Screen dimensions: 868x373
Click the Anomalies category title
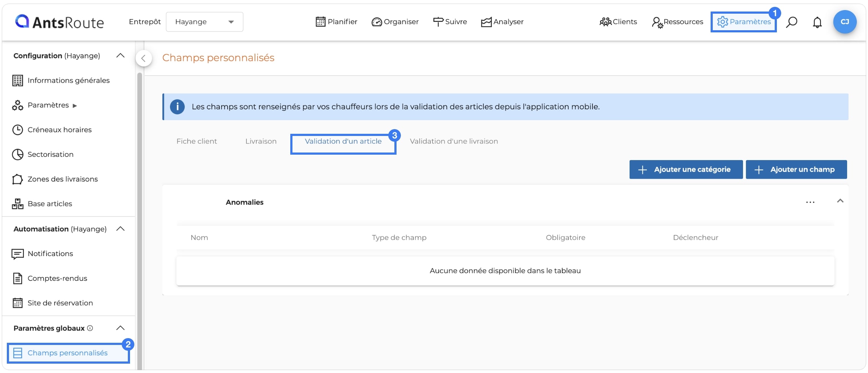pos(245,202)
